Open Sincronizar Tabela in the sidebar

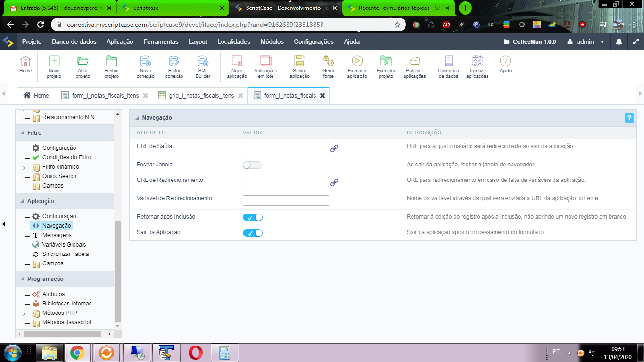coord(66,254)
